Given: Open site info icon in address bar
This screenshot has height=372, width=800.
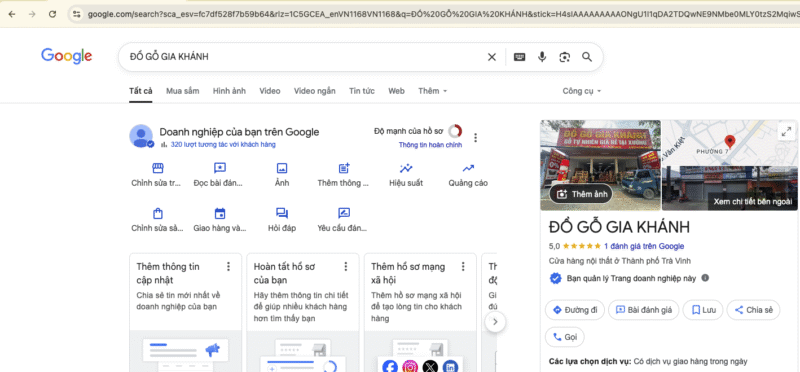Looking at the screenshot, I should tap(77, 14).
